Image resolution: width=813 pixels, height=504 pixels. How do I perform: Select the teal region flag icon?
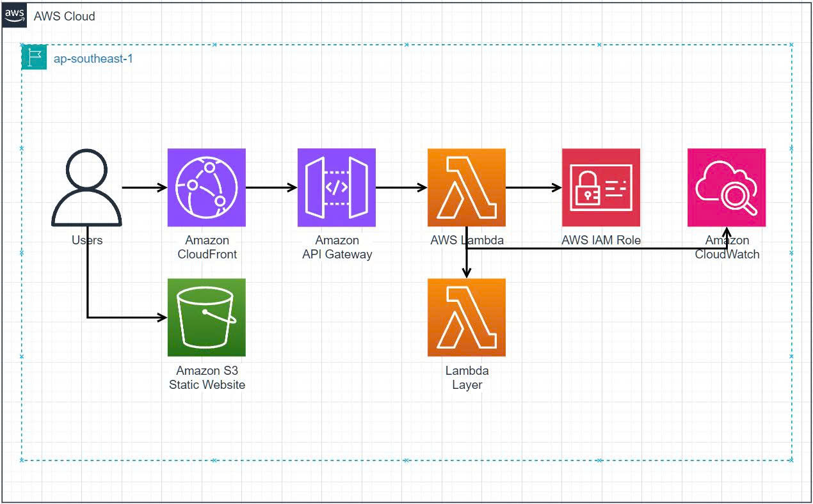pyautogui.click(x=33, y=58)
